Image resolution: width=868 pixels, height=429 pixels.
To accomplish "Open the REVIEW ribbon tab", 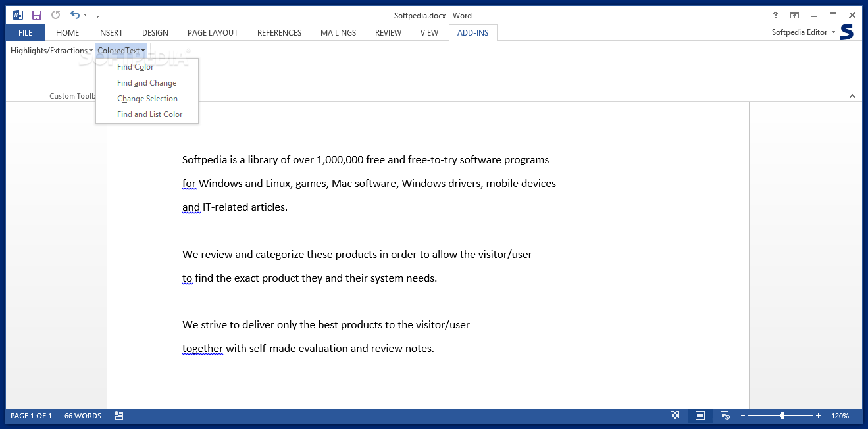I will [388, 32].
